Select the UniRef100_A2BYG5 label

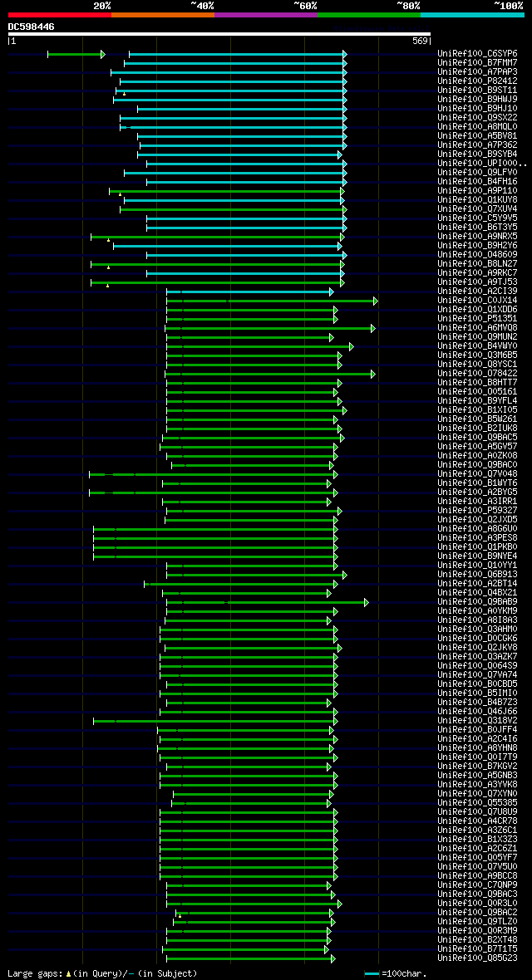pos(477,492)
